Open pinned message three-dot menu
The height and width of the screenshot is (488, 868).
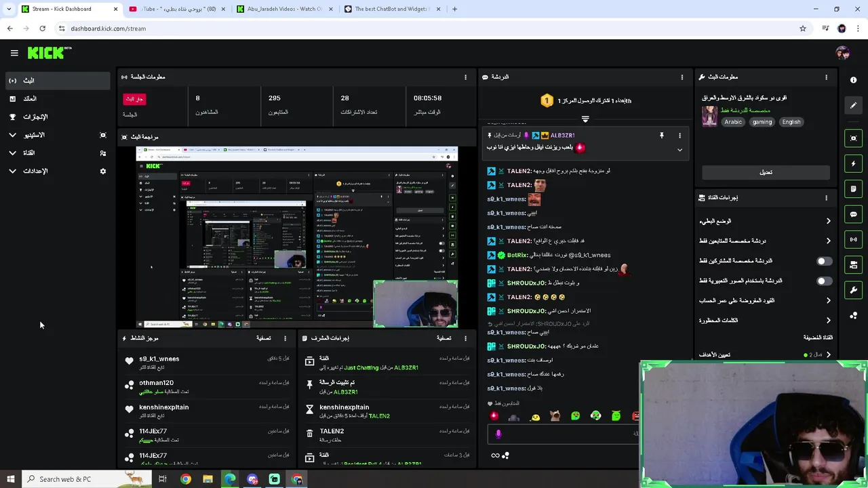coord(679,136)
